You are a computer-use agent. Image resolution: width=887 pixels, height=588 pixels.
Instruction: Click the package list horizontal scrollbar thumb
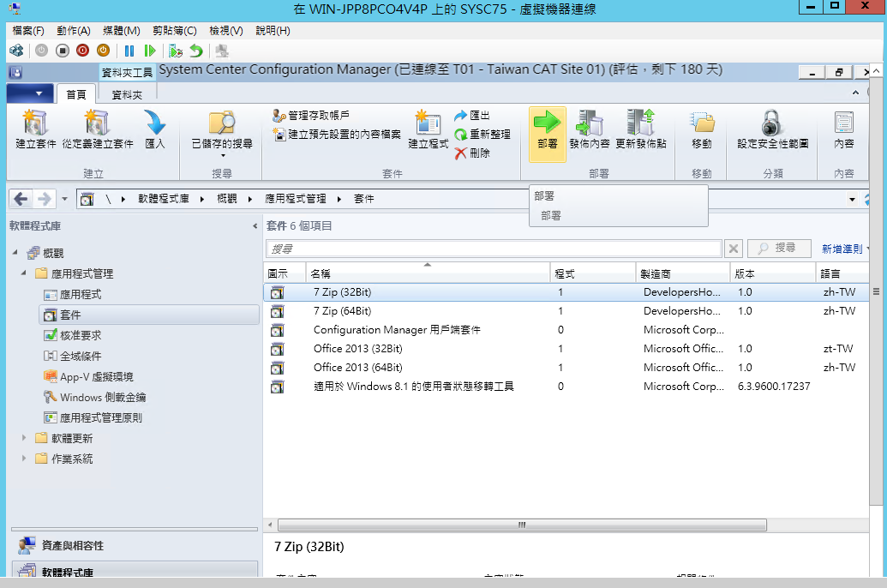(522, 525)
